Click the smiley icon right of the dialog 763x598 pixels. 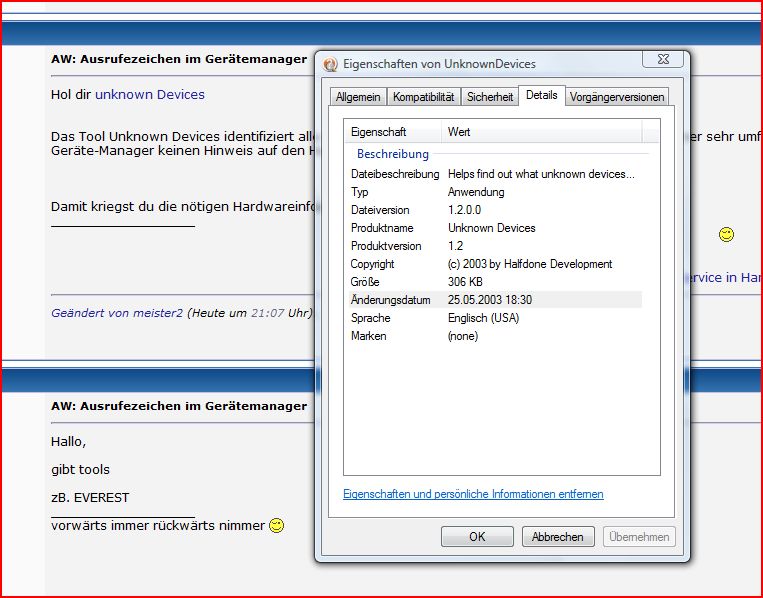726,235
